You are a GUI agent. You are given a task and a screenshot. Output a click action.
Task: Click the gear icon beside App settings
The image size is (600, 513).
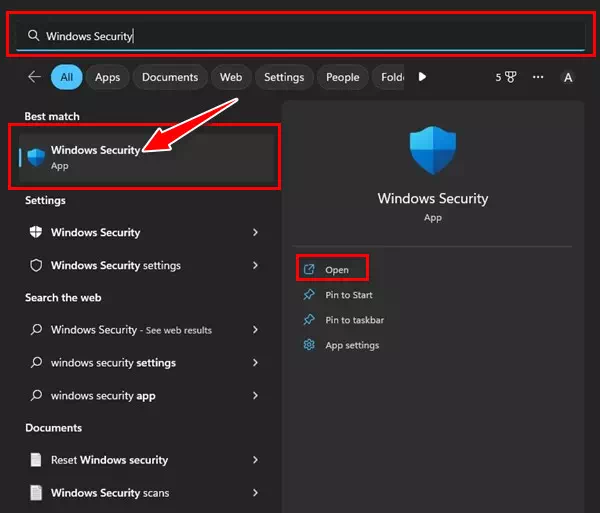tap(309, 345)
